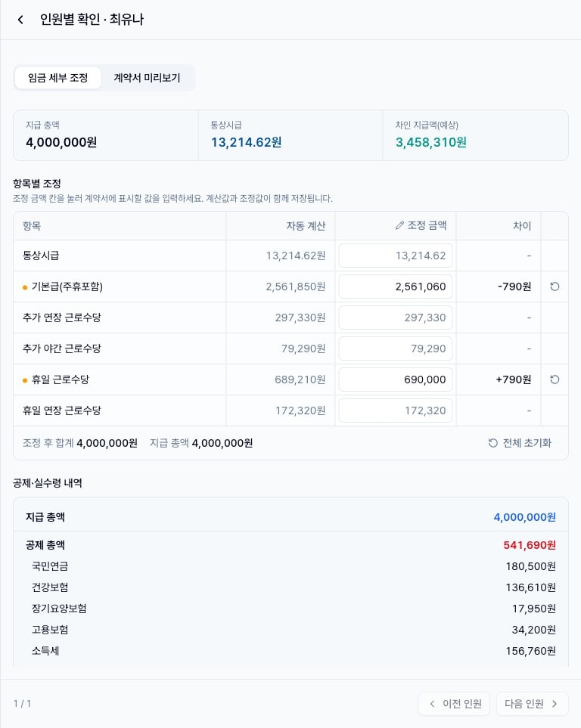Edit the 추가 연장 근로수당 amount field
The image size is (581, 728).
396,318
